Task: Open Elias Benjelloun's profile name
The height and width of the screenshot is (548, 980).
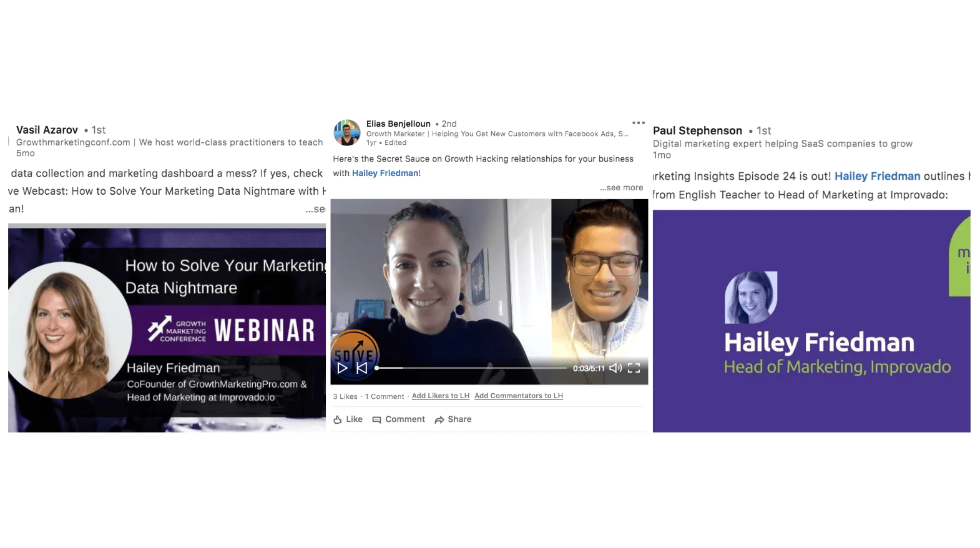Action: pyautogui.click(x=398, y=124)
